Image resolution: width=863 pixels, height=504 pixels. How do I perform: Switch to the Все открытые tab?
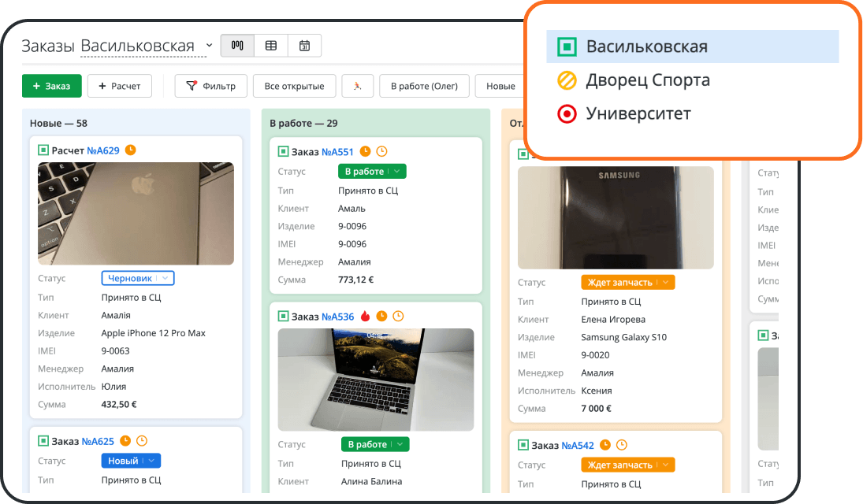294,86
